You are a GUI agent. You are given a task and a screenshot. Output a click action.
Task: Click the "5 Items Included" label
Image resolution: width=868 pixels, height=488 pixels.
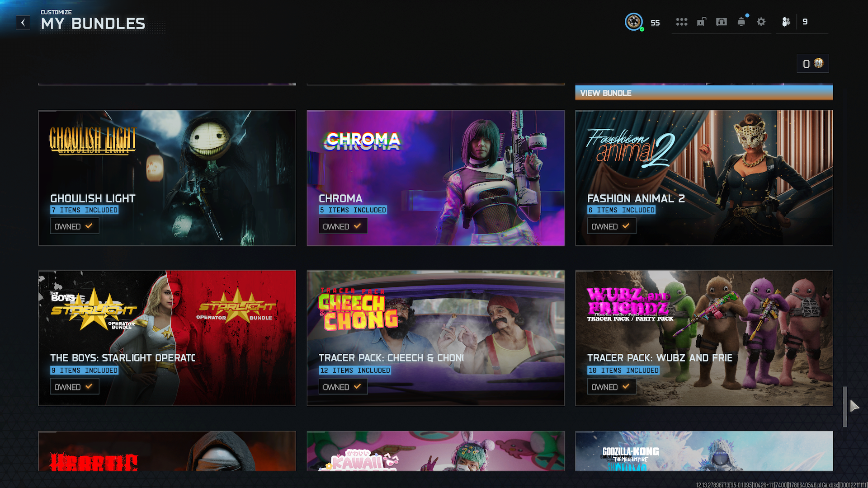[x=353, y=210]
